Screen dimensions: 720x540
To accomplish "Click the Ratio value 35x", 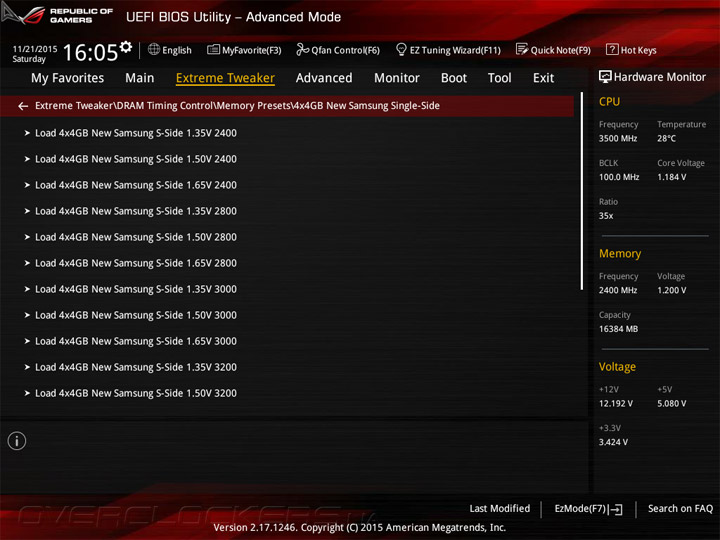I will click(606, 215).
